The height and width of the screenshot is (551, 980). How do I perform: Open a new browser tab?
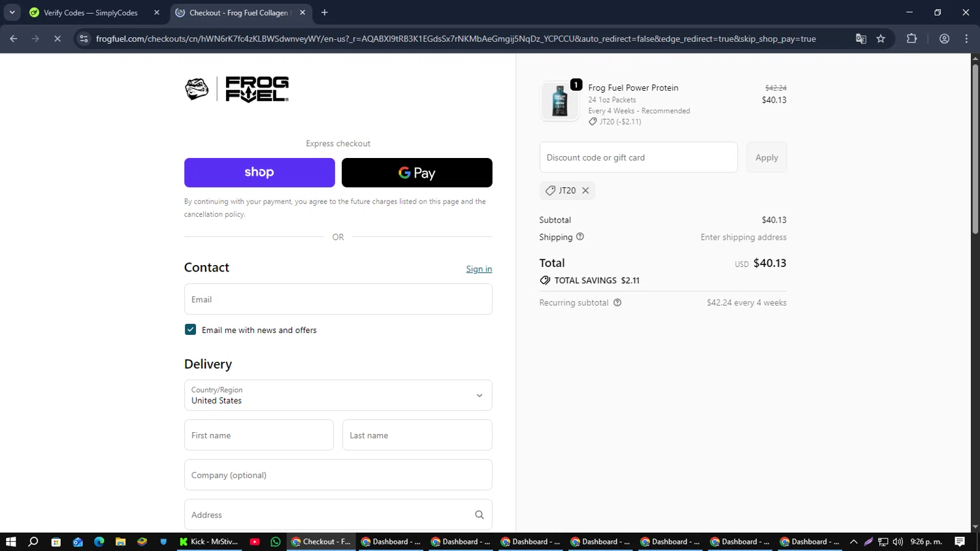point(325,12)
